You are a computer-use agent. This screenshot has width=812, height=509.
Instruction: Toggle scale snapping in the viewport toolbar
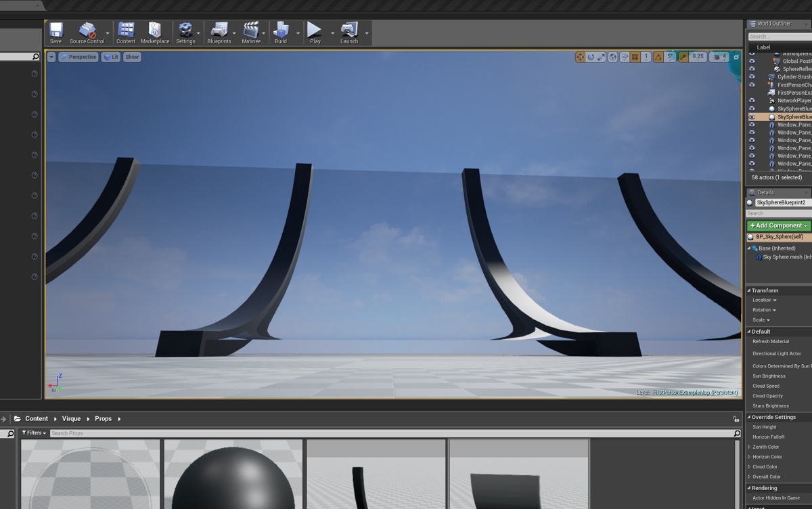pos(683,57)
